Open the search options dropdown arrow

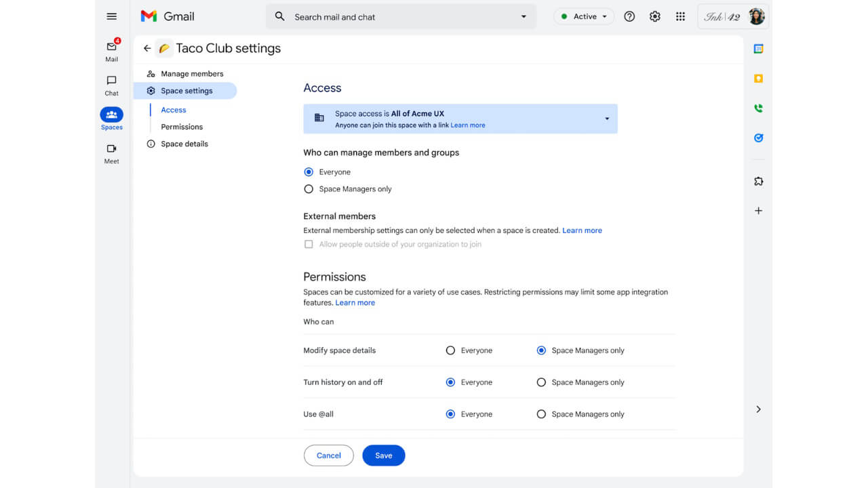click(523, 16)
